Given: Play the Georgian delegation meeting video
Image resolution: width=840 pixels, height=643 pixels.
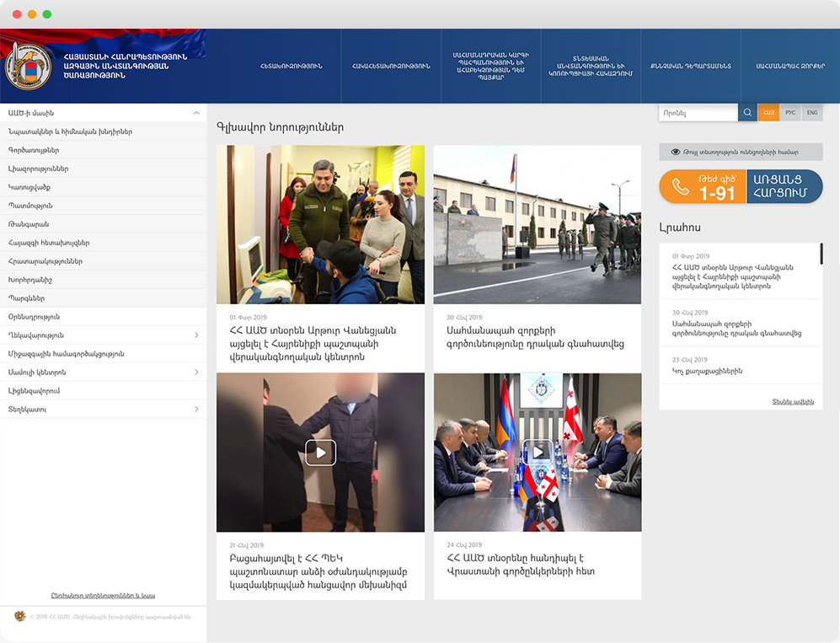Looking at the screenshot, I should pyautogui.click(x=538, y=453).
